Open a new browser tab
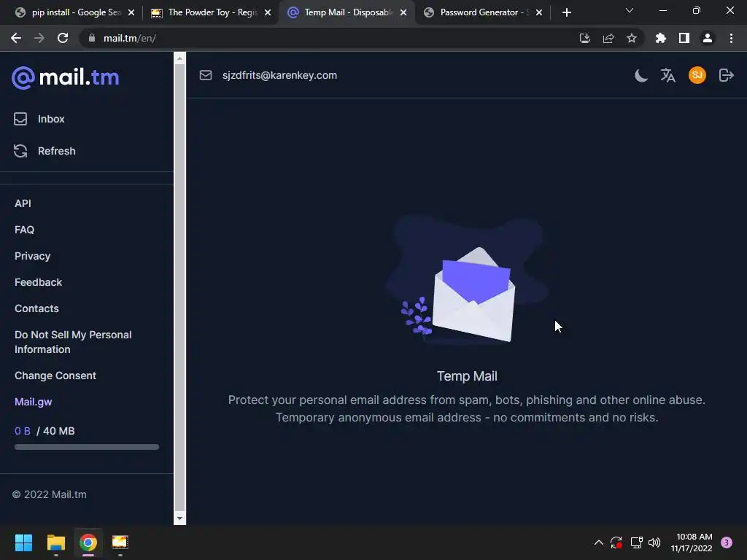Screen dimensions: 747x560 [566, 13]
